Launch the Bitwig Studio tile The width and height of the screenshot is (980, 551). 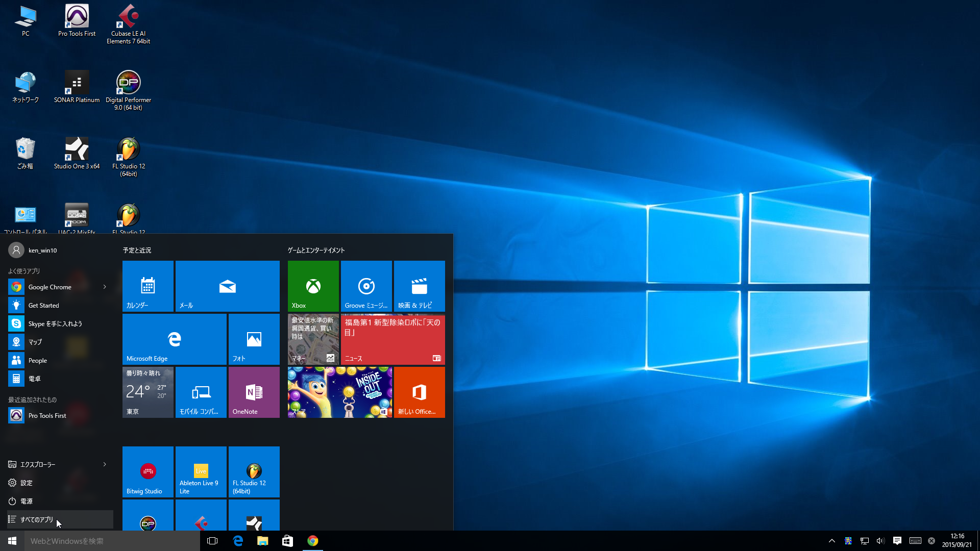[148, 472]
